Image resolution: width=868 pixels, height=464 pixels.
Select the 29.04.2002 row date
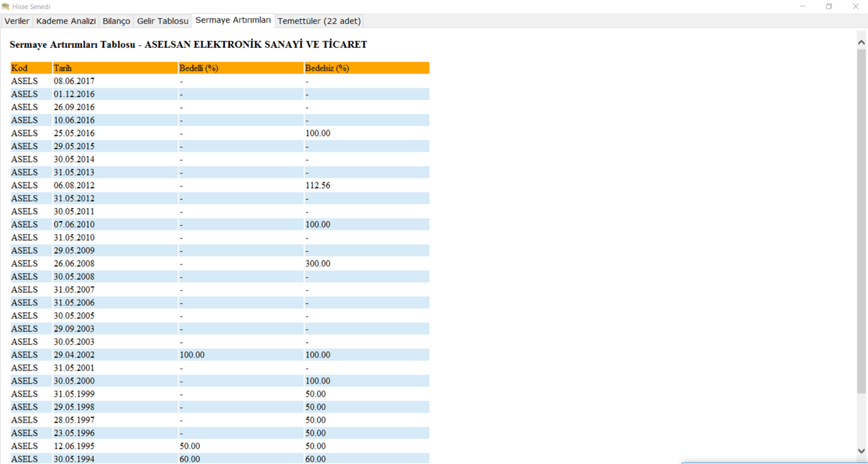click(x=74, y=355)
